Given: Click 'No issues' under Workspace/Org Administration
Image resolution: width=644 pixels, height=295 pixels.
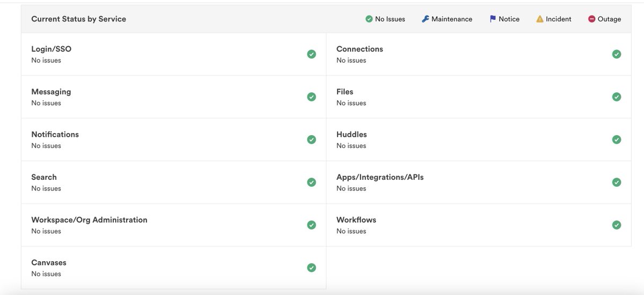Looking at the screenshot, I should [46, 231].
